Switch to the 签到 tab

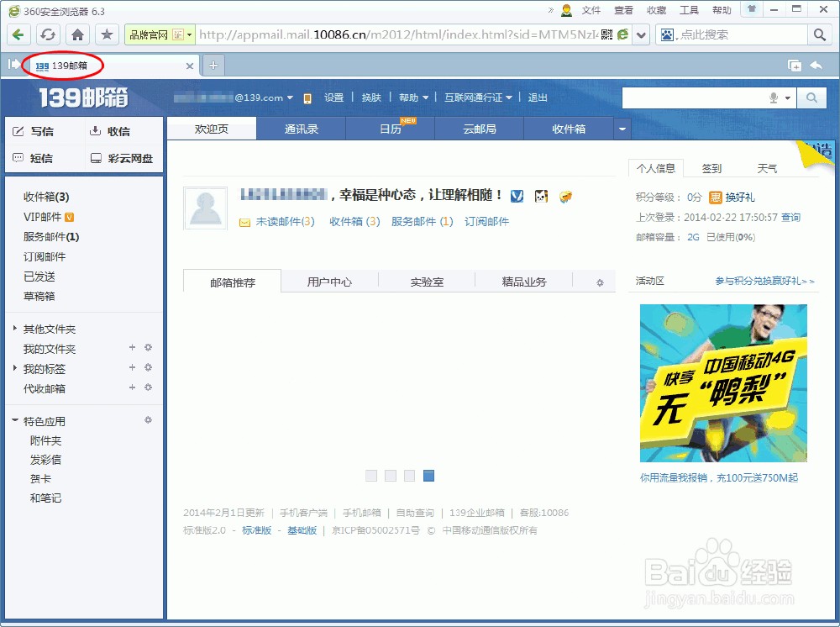(712, 169)
